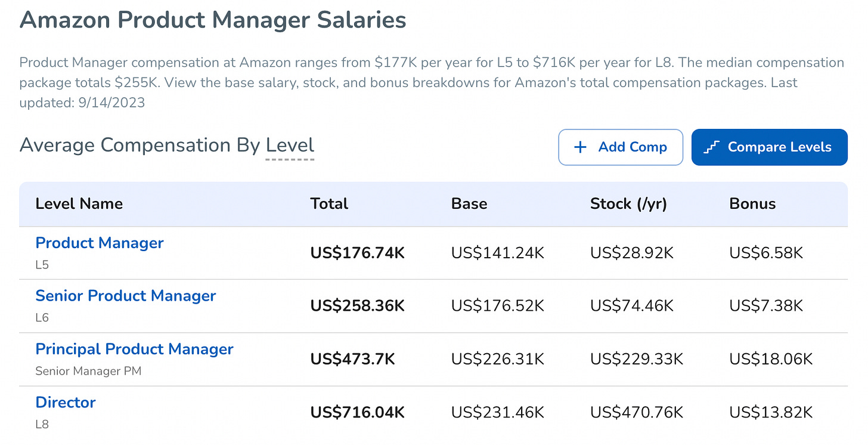Open the Principal Product Manager link

tap(135, 349)
